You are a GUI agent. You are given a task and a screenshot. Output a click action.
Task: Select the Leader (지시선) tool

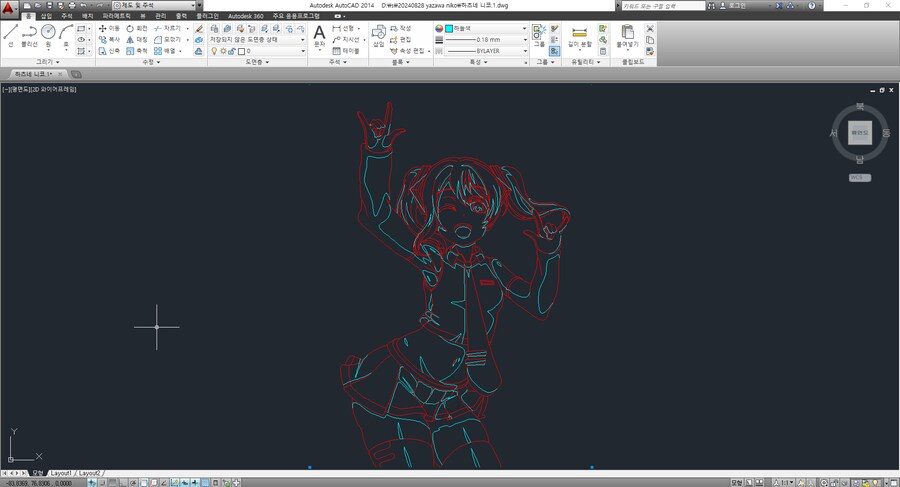(x=346, y=40)
